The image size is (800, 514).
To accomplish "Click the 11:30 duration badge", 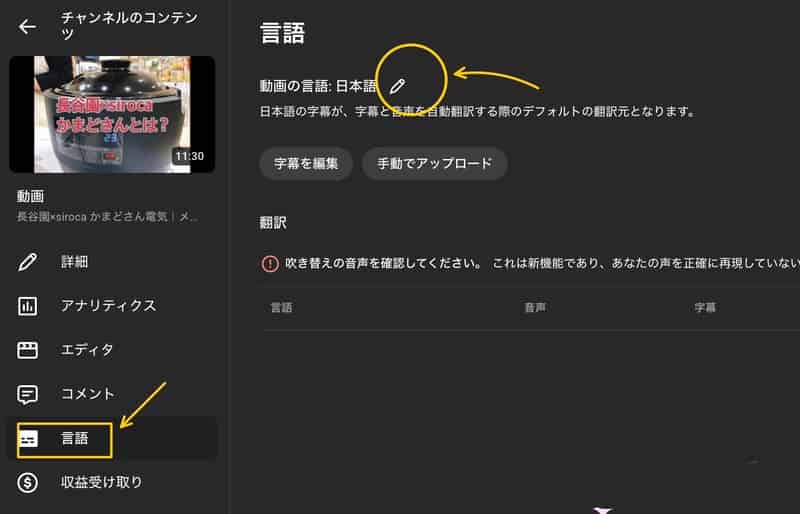I will click(189, 156).
